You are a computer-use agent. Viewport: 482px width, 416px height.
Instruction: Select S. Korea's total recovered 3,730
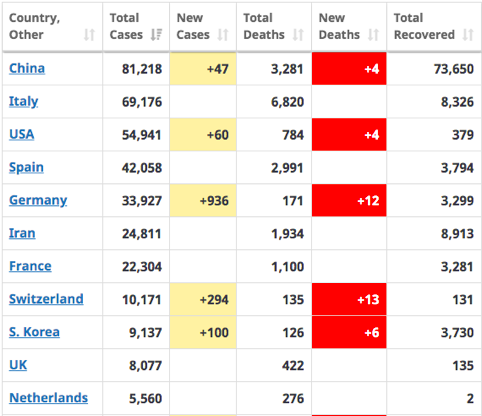tap(457, 333)
